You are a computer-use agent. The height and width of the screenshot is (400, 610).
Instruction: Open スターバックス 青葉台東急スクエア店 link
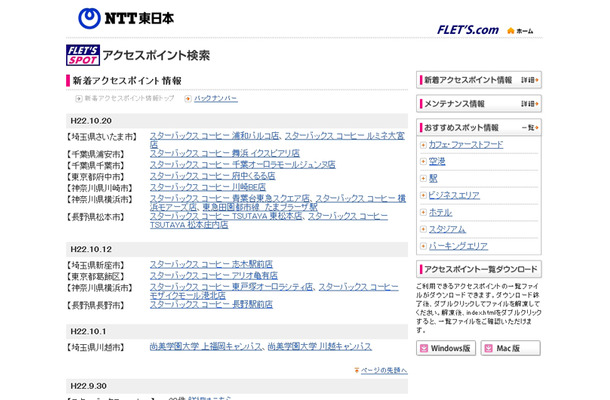tap(230, 198)
